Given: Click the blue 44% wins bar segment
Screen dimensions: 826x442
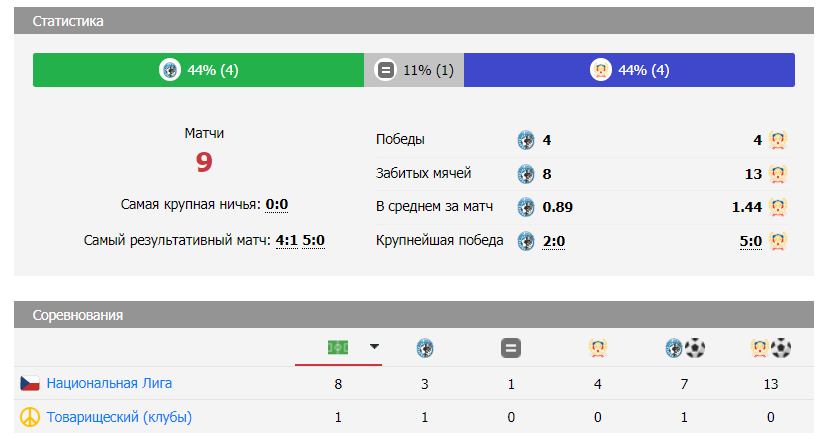Looking at the screenshot, I should pos(629,70).
